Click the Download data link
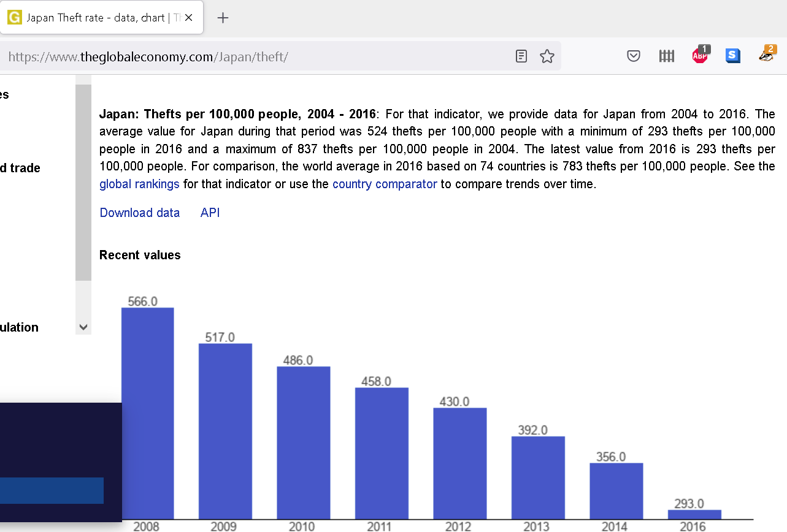Screen dimensions: 787x532 [140, 213]
